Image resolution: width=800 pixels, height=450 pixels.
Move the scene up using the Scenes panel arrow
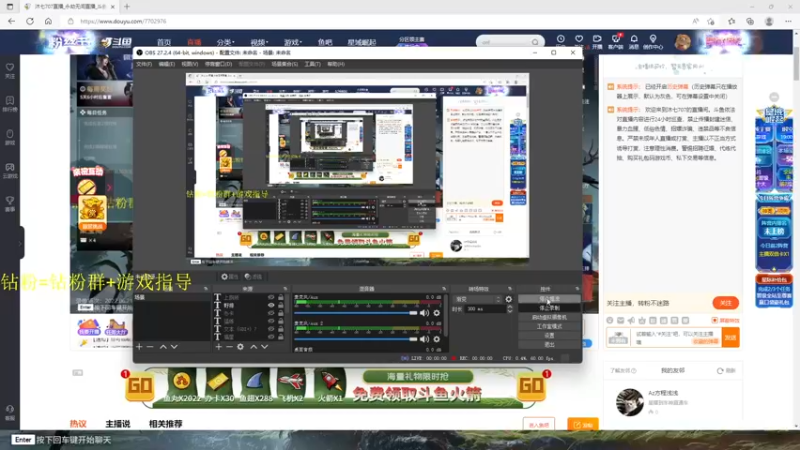(x=163, y=347)
